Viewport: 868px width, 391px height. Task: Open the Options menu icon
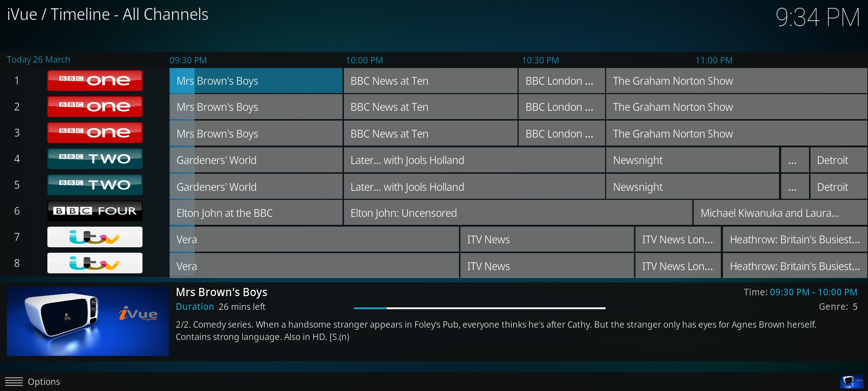click(14, 382)
